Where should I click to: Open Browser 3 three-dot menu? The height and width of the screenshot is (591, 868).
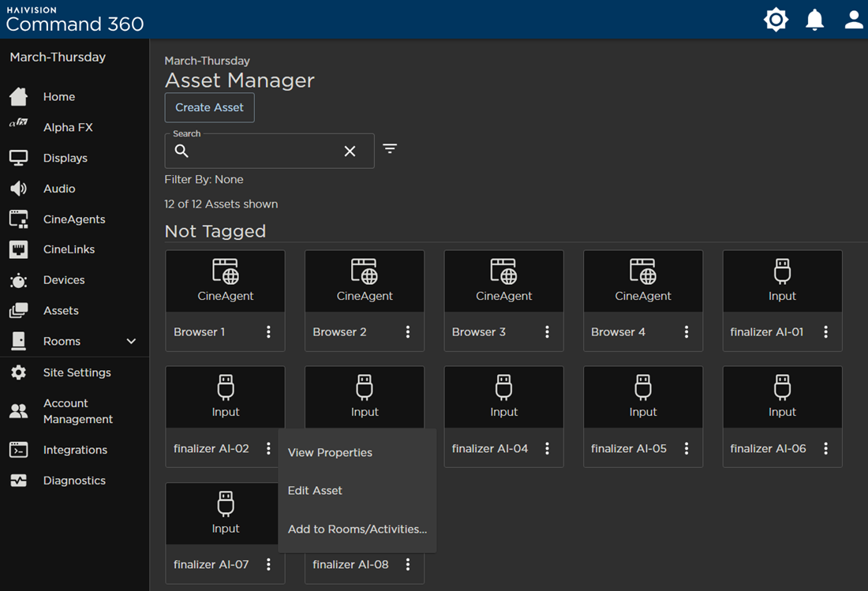[547, 331]
